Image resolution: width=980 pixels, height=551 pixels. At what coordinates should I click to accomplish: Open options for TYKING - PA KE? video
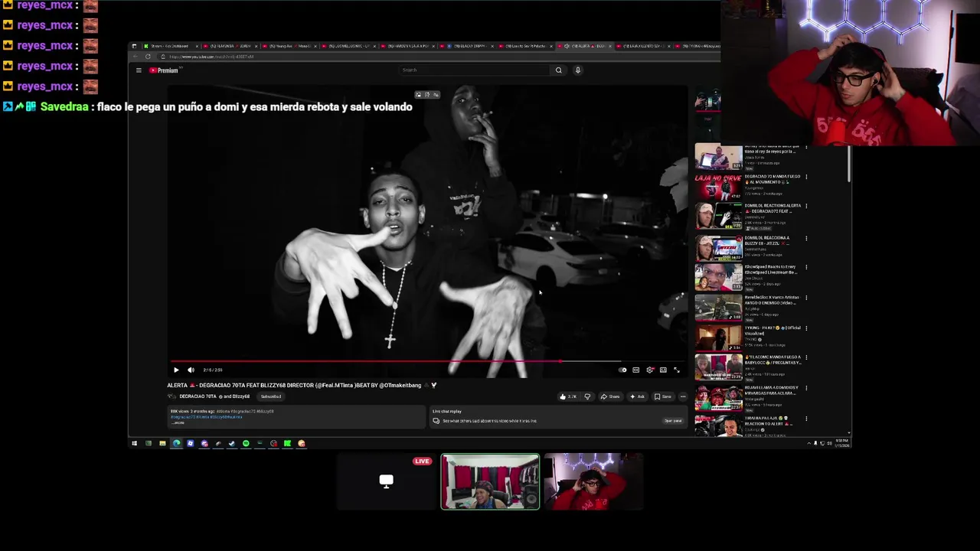point(806,328)
